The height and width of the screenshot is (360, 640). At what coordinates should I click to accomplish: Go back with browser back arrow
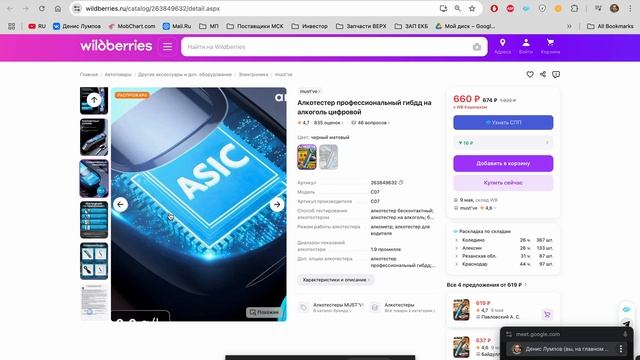pyautogui.click(x=10, y=9)
